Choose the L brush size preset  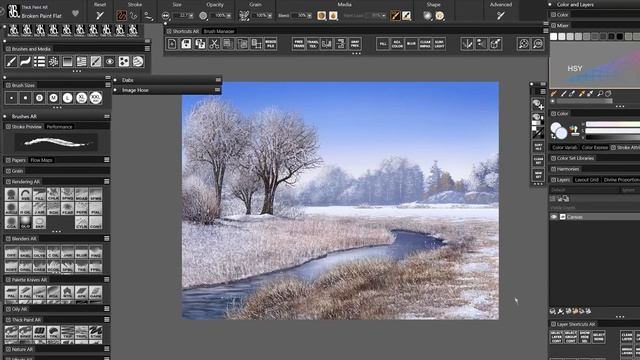click(x=67, y=98)
